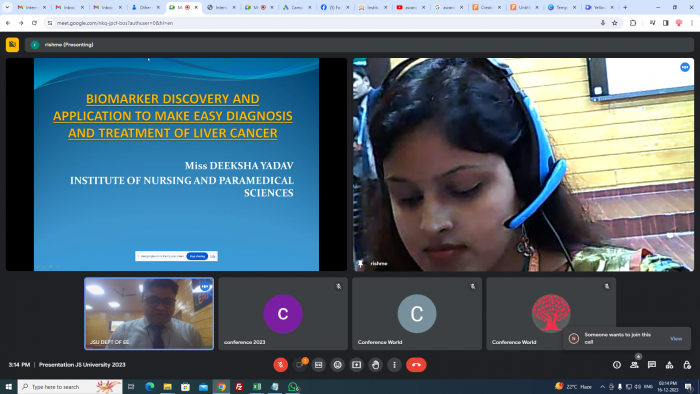The height and width of the screenshot is (394, 700).
Task: Open chat with everyone panel
Action: 652,365
